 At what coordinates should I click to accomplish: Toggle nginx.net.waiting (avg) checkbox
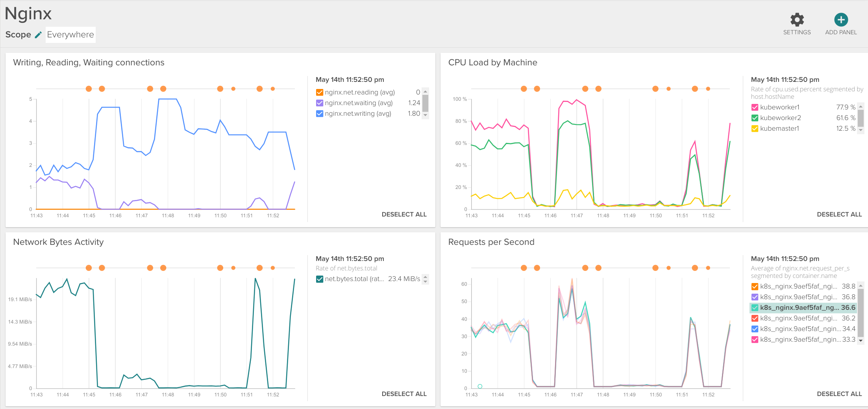tap(320, 103)
